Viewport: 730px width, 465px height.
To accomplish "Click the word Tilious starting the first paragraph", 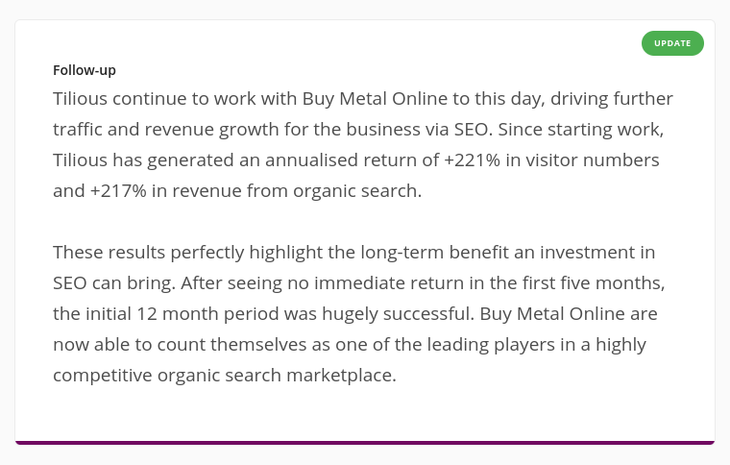I will [x=80, y=99].
